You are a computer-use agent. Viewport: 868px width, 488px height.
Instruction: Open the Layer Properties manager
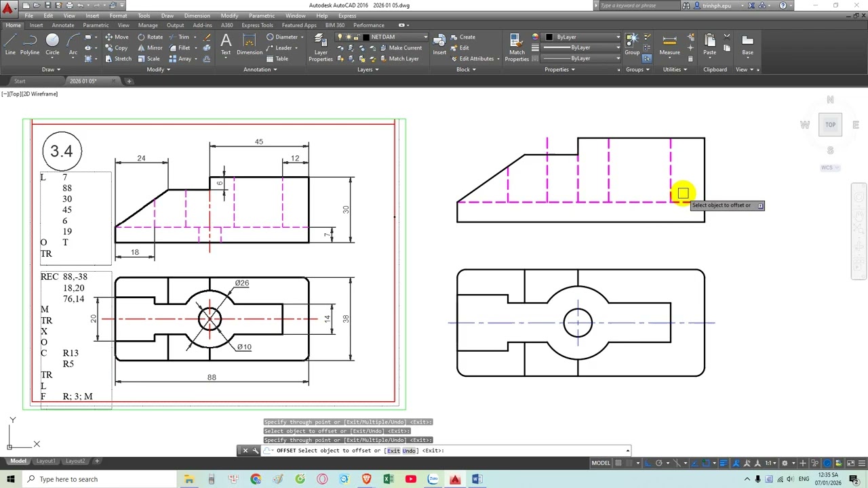click(x=321, y=47)
